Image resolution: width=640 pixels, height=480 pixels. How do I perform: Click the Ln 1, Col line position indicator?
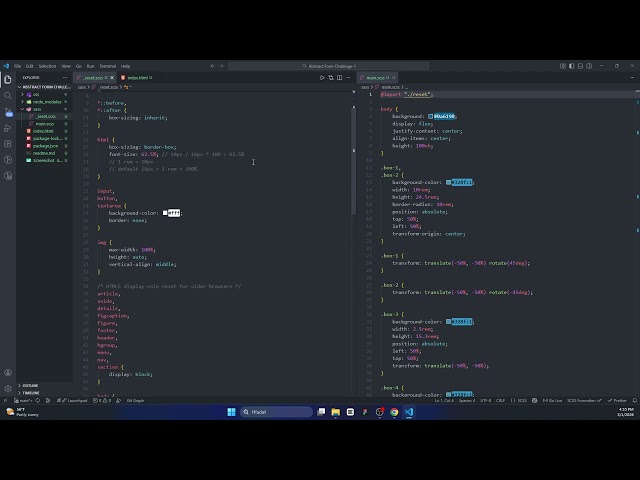point(444,400)
